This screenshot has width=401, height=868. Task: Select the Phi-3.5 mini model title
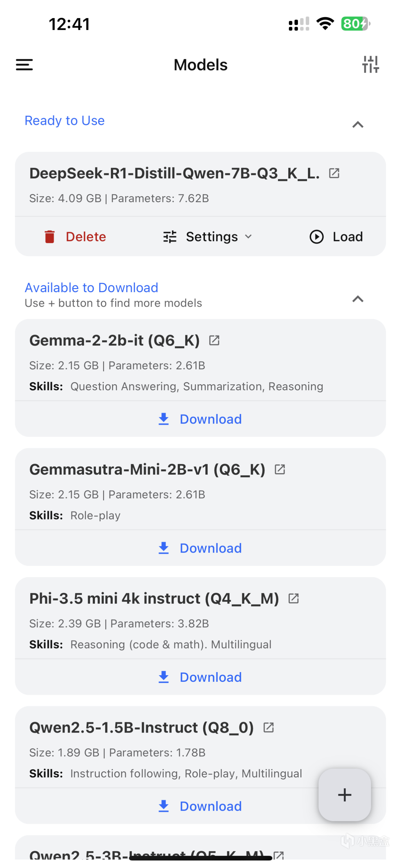(x=154, y=598)
